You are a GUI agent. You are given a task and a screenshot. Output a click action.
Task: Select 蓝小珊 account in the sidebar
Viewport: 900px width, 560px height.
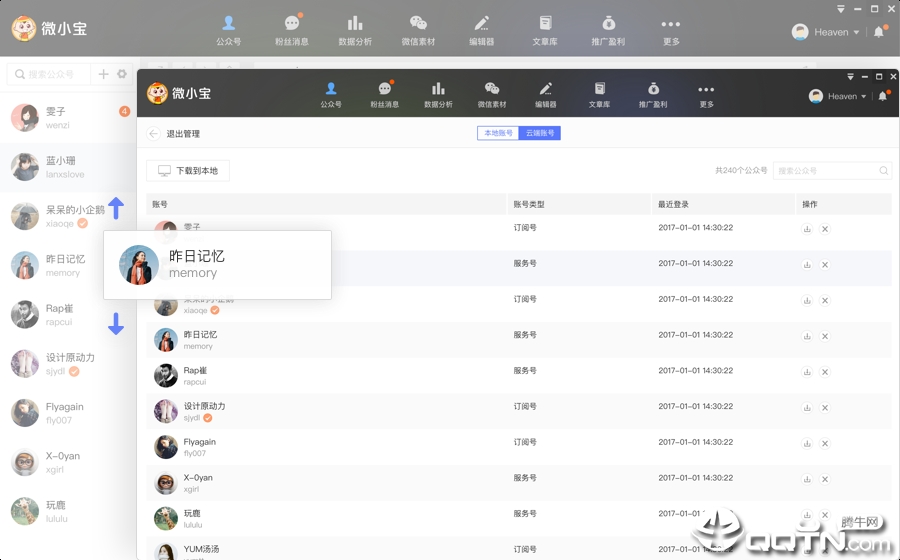point(68,167)
